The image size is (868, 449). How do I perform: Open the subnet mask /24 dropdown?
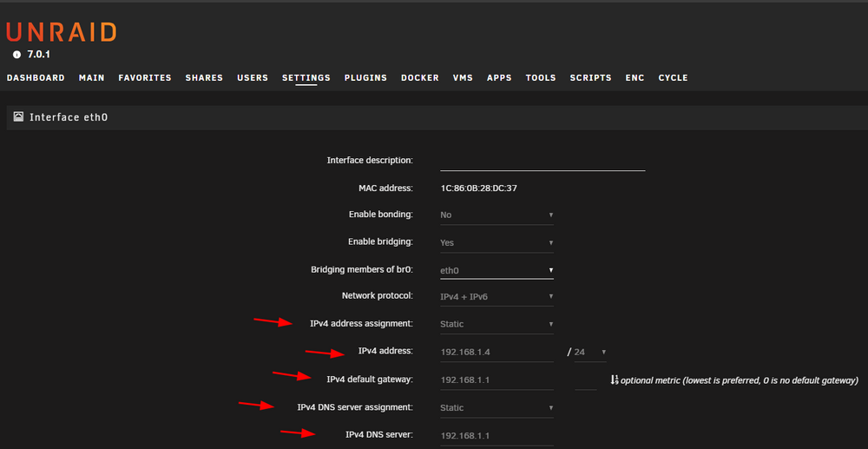tap(590, 352)
